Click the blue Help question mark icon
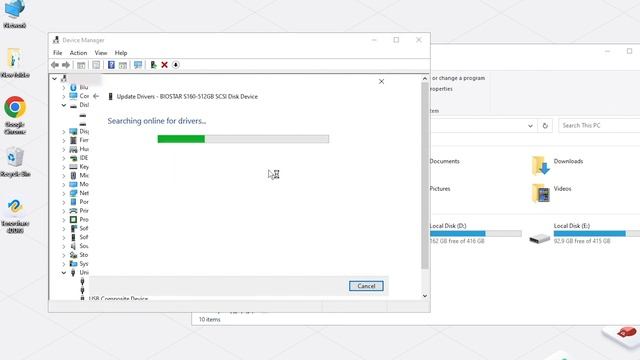The image size is (640, 360). pyautogui.click(x=111, y=65)
